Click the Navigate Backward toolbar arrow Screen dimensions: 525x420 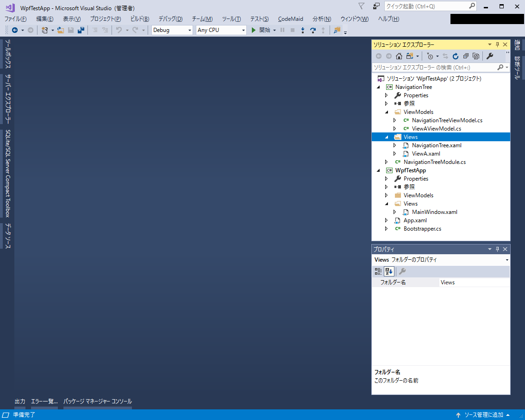tap(15, 30)
